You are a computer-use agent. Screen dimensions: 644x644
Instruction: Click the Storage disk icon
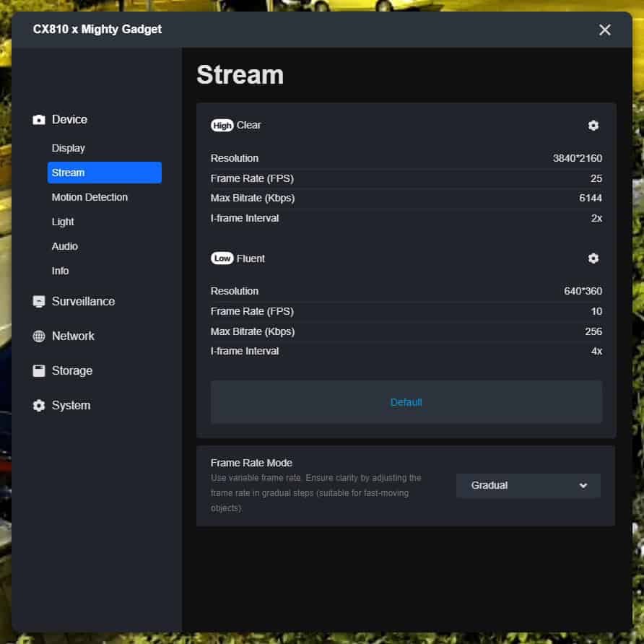(39, 371)
